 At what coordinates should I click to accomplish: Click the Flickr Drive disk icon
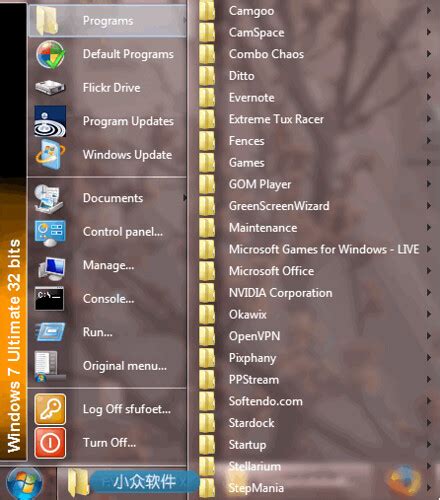click(x=50, y=88)
